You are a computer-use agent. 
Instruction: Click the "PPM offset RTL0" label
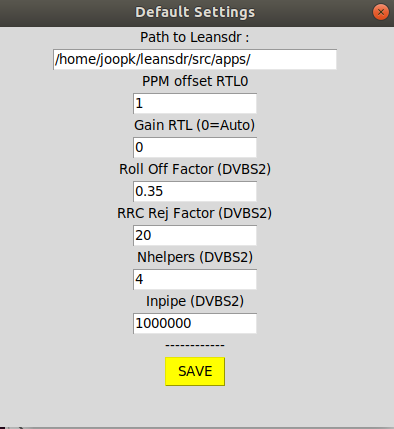tap(195, 81)
